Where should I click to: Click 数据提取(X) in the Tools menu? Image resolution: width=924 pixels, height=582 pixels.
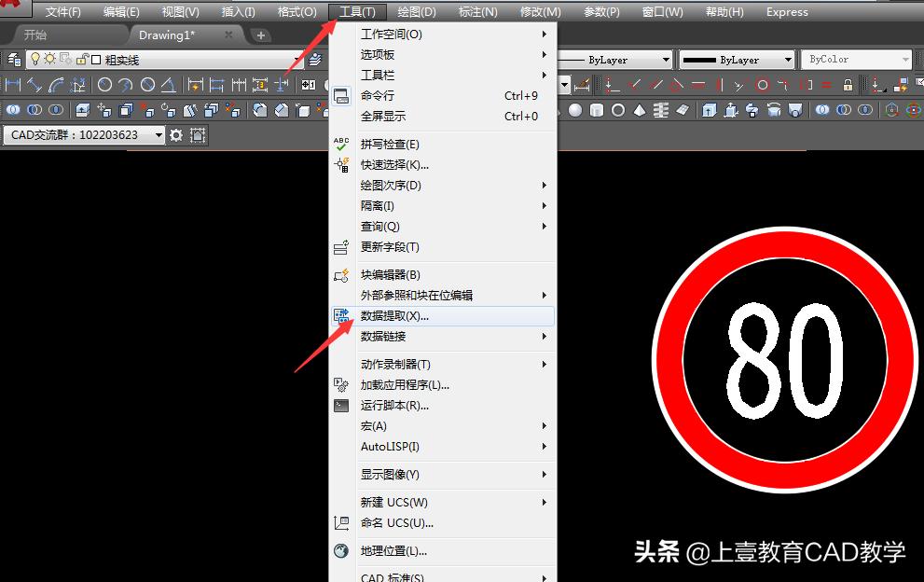[x=393, y=316]
